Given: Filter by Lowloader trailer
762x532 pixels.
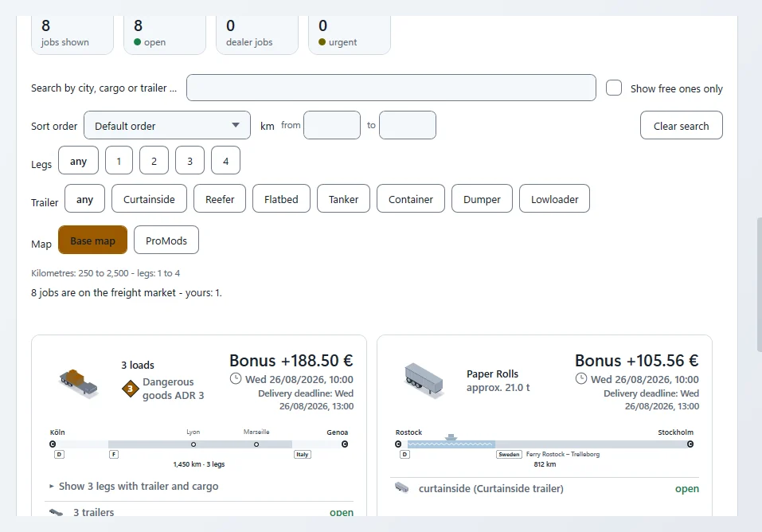Looking at the screenshot, I should 554,199.
